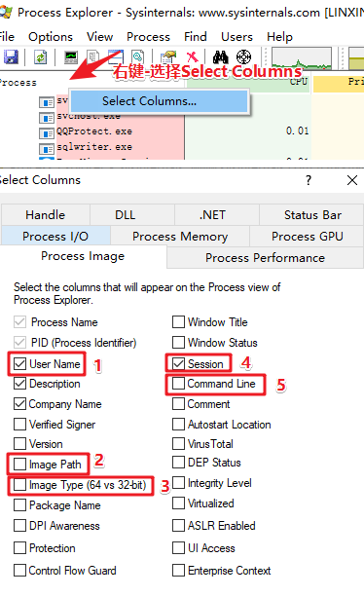The width and height of the screenshot is (364, 596).
Task: Switch to the Process Memory tab
Action: 180,237
